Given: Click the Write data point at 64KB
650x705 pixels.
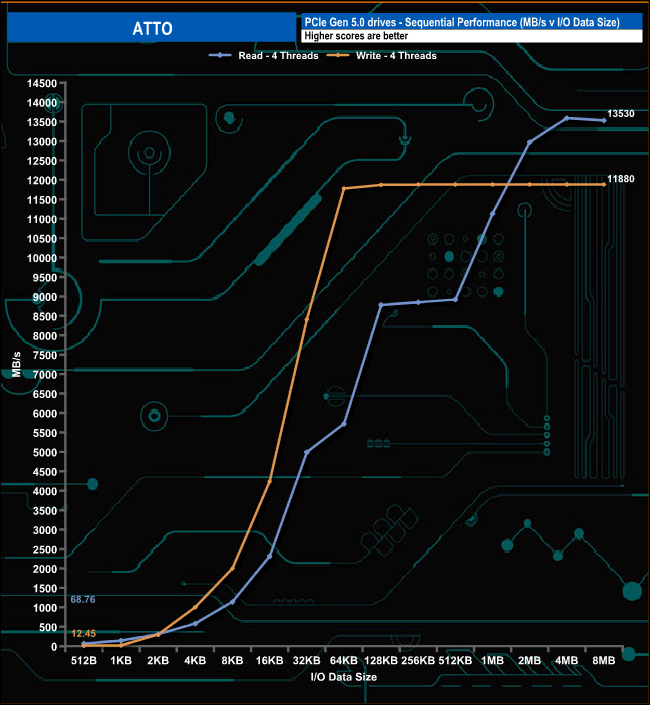Looking at the screenshot, I should pos(344,188).
